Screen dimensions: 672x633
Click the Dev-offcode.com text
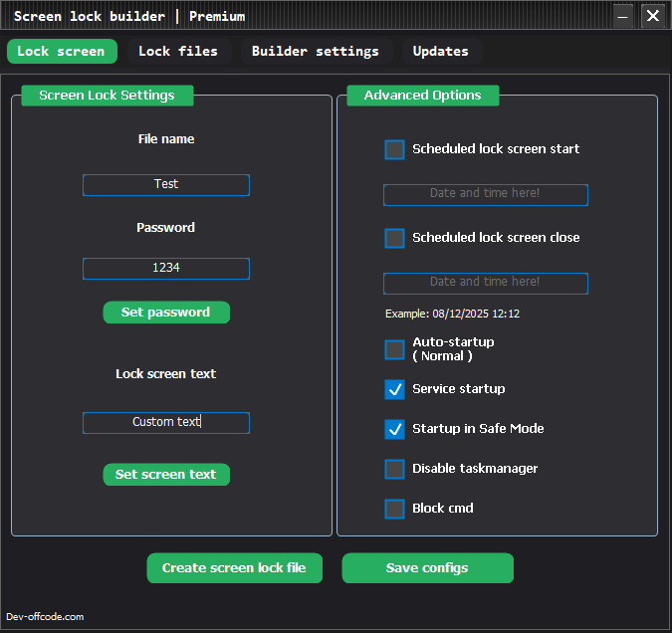(45, 617)
